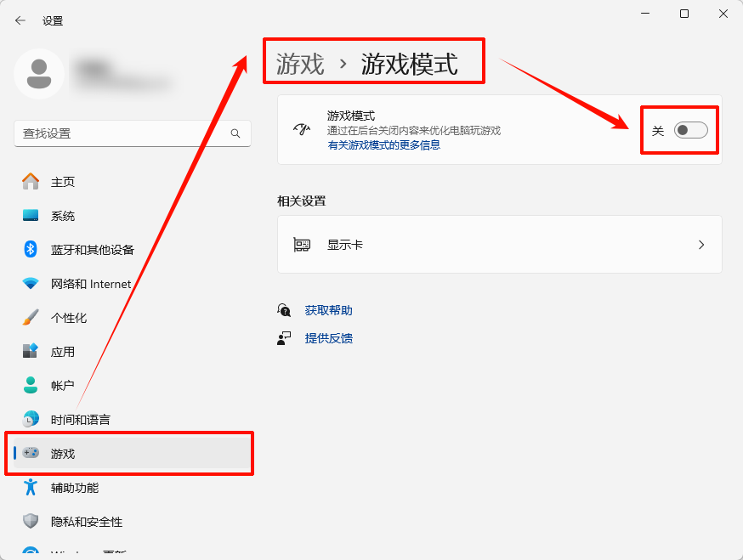Click the 帐户 person icon in sidebar
The width and height of the screenshot is (743, 560).
[29, 385]
